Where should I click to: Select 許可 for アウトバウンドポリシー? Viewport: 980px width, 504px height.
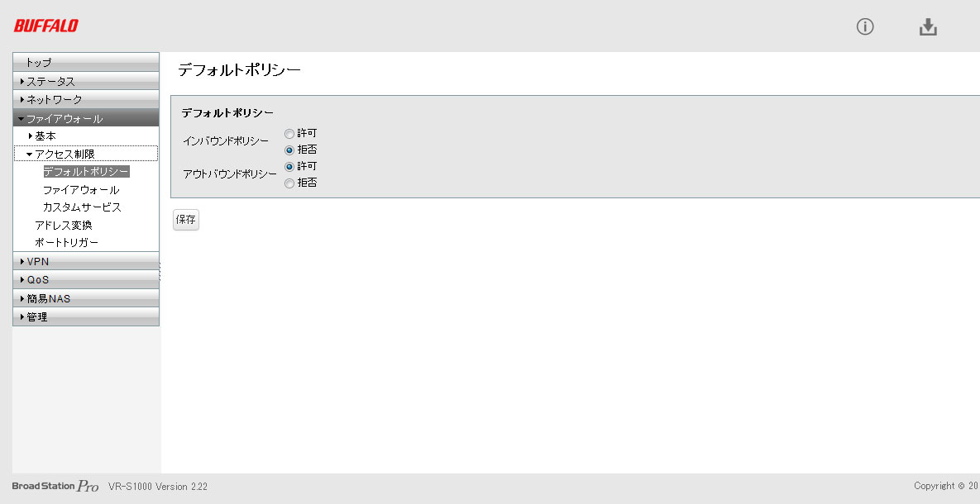click(289, 166)
